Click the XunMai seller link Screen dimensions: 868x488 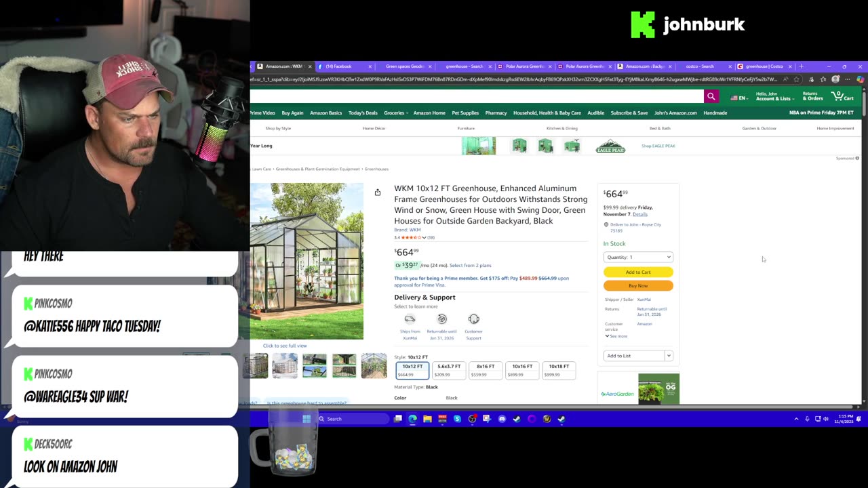644,300
